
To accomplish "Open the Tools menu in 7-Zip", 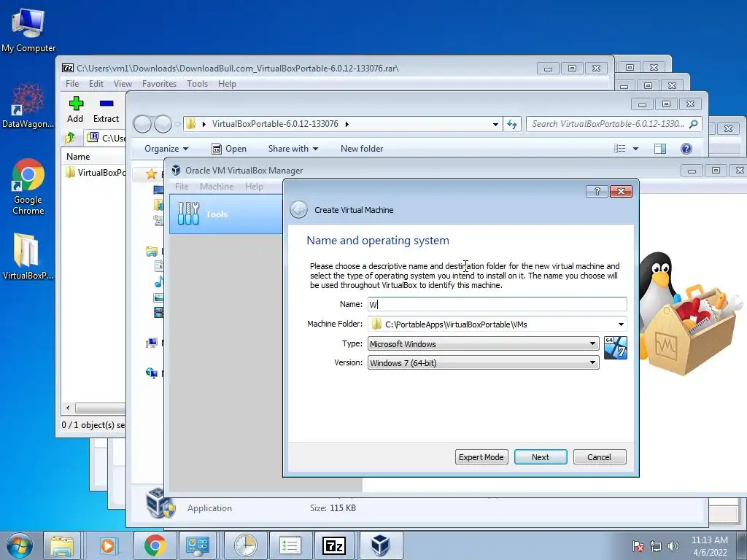I will [197, 83].
